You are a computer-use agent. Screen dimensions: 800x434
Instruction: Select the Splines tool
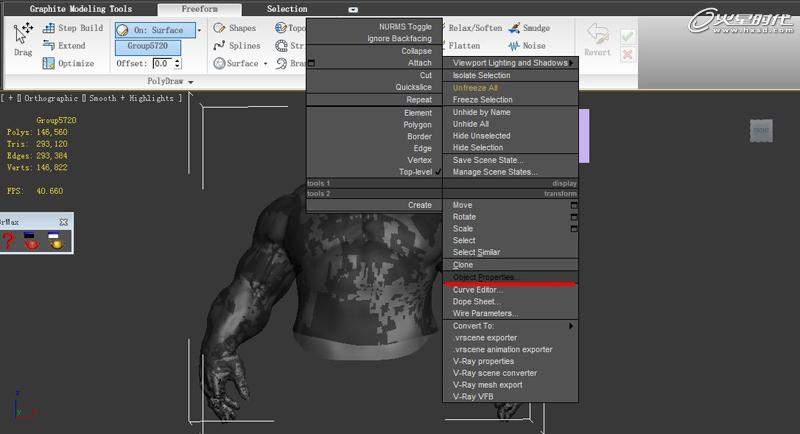click(x=237, y=45)
